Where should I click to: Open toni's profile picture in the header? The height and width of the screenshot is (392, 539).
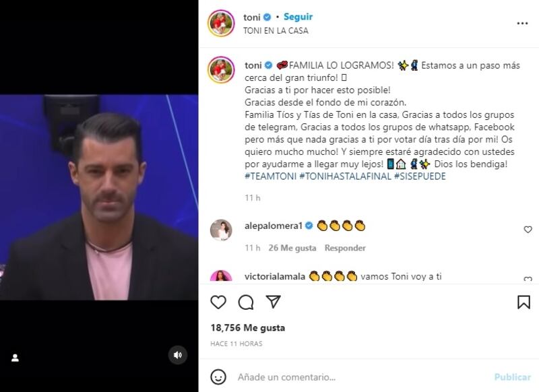[x=221, y=24]
